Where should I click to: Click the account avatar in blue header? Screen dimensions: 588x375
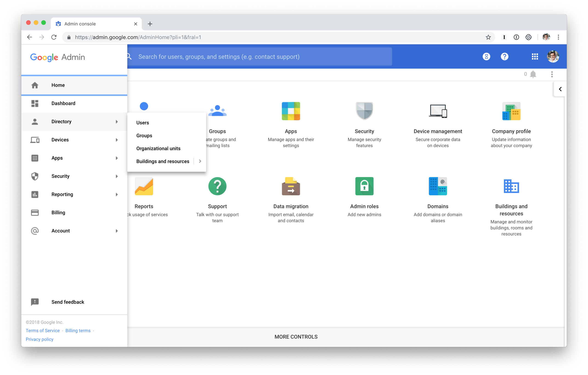coord(553,57)
